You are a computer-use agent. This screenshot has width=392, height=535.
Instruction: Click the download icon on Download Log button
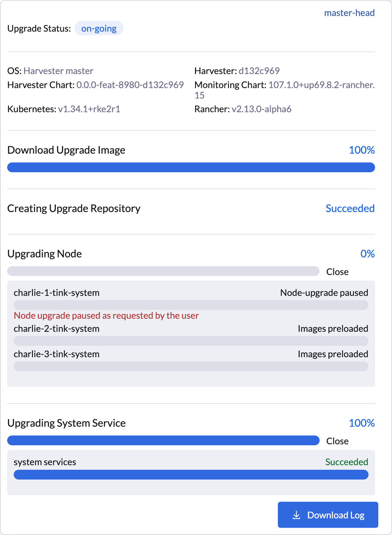[x=296, y=514]
